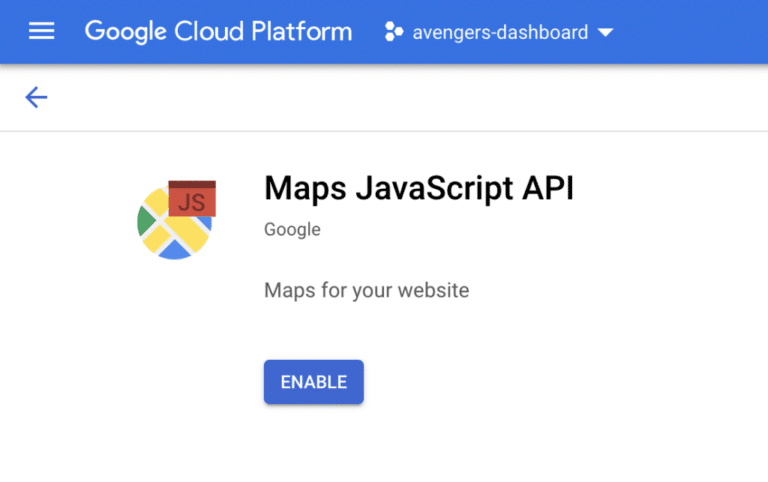Go back using the blue arrow

36,97
